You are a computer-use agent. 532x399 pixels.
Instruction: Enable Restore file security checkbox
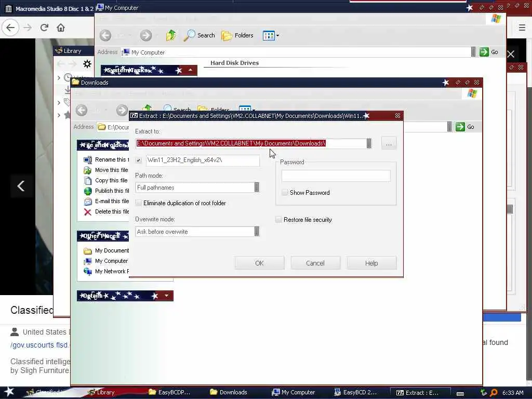[x=278, y=220]
